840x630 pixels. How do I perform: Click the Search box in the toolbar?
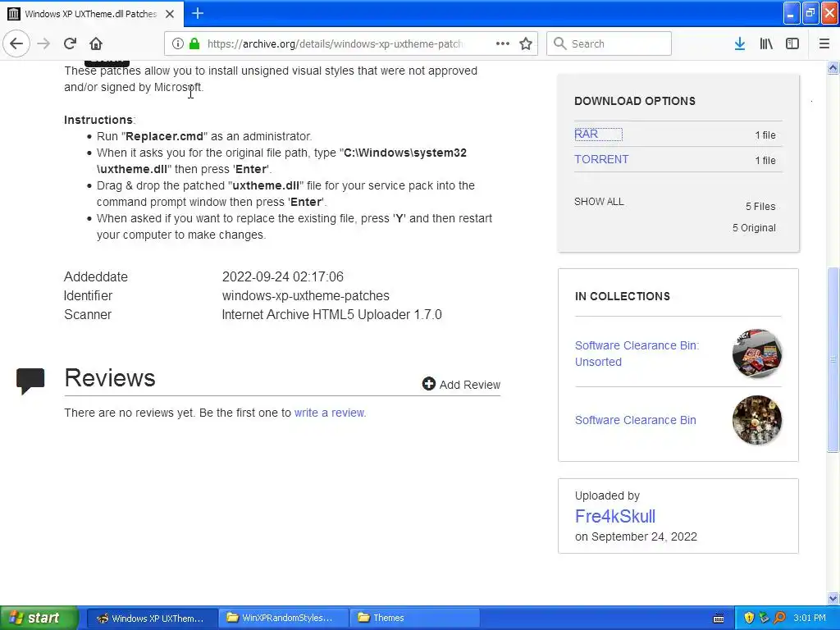(609, 44)
